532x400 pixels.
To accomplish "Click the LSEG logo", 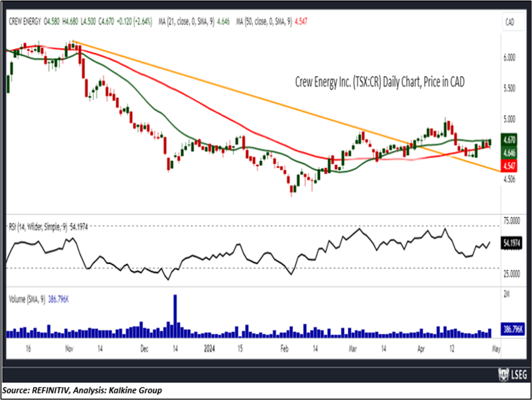I will coord(512,374).
